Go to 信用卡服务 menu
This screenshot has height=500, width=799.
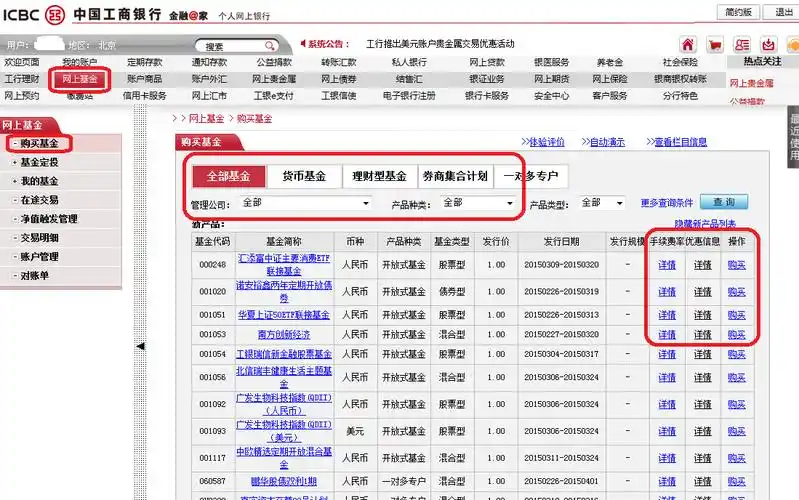pos(145,95)
